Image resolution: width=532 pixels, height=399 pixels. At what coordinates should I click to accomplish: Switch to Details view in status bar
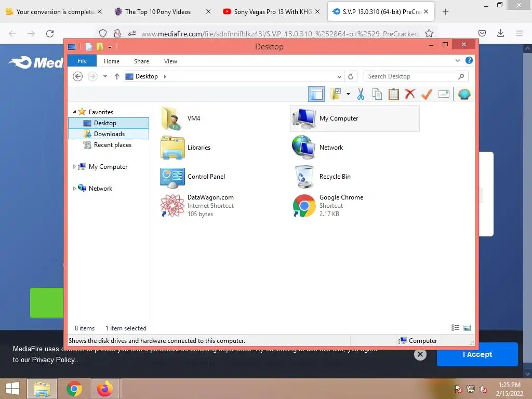click(x=455, y=328)
